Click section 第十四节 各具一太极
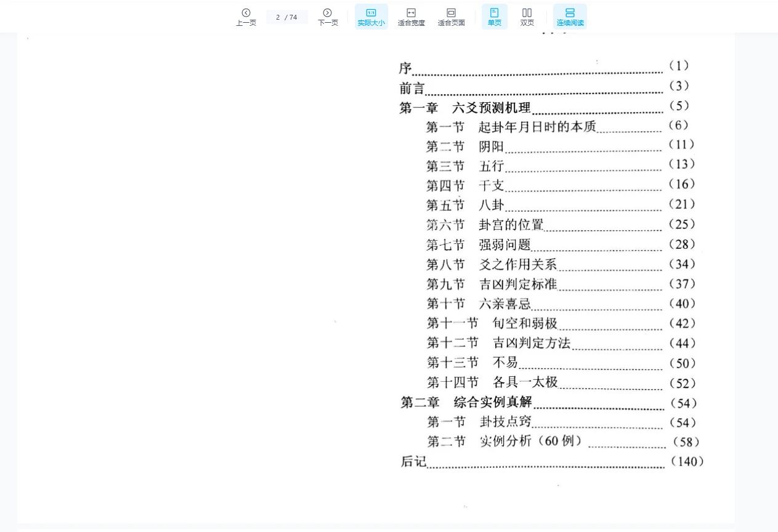 493,382
